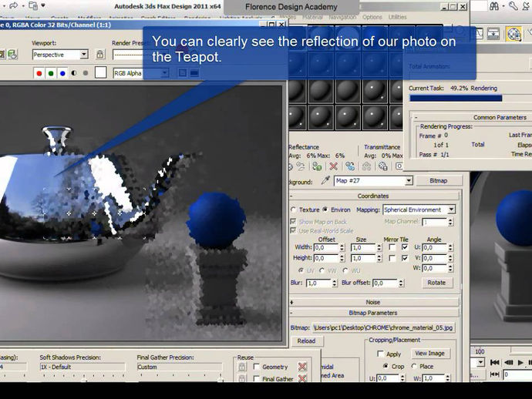Enable the Apply cropping checkbox
Screen dimensions: 532x399
tap(381, 354)
